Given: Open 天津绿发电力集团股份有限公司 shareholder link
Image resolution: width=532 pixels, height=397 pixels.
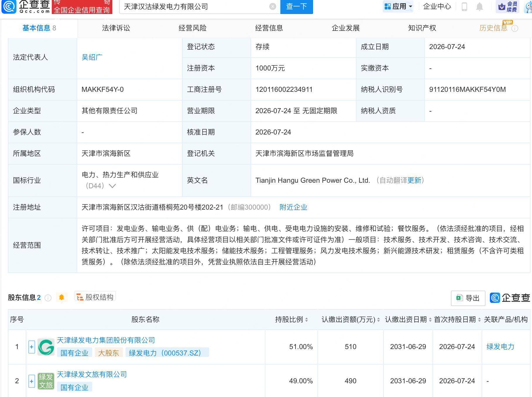Looking at the screenshot, I should click(x=106, y=340).
